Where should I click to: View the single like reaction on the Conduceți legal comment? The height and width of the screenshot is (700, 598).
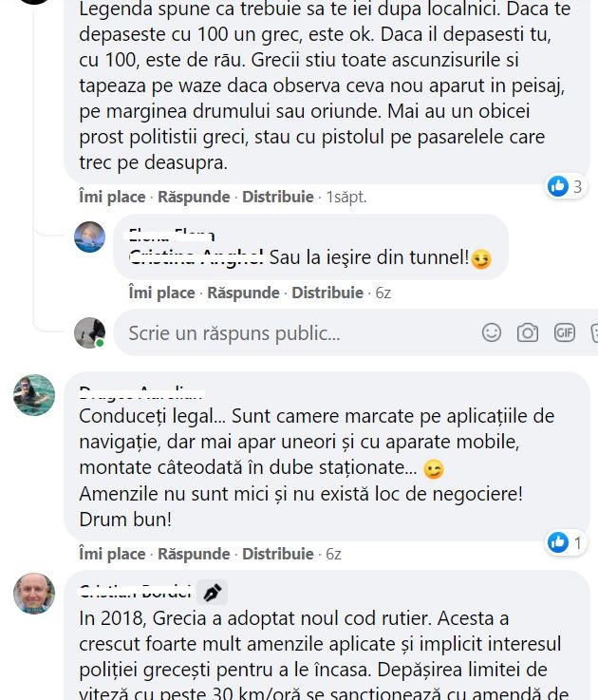(x=567, y=543)
